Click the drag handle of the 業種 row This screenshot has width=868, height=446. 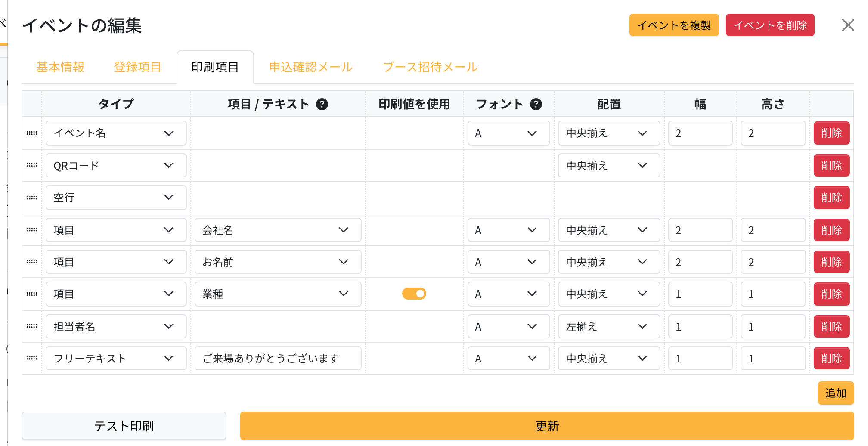click(x=32, y=294)
